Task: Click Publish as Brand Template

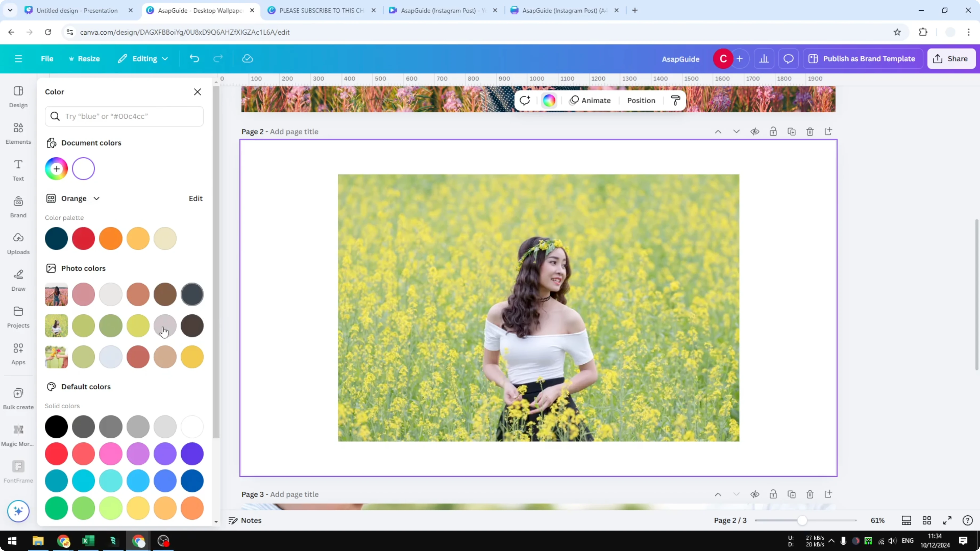Action: pos(863,59)
